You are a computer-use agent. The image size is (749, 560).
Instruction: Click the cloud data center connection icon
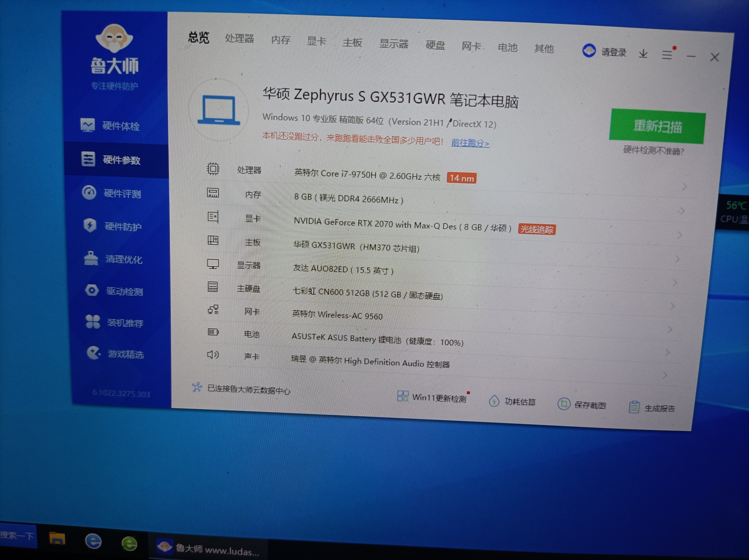[197, 387]
